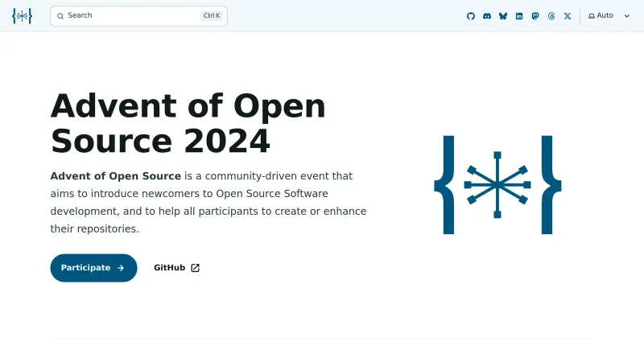Open the Threads icon link
The image size is (644, 362).
551,16
